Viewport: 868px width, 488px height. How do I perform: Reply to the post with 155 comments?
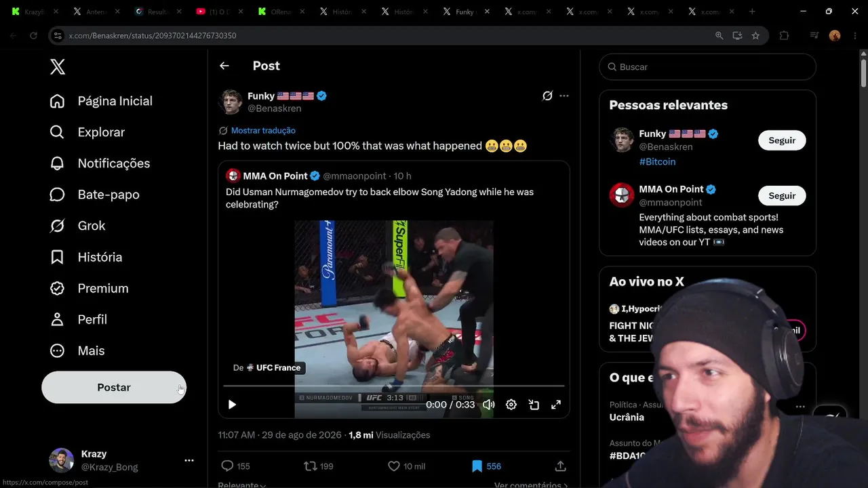point(236,466)
